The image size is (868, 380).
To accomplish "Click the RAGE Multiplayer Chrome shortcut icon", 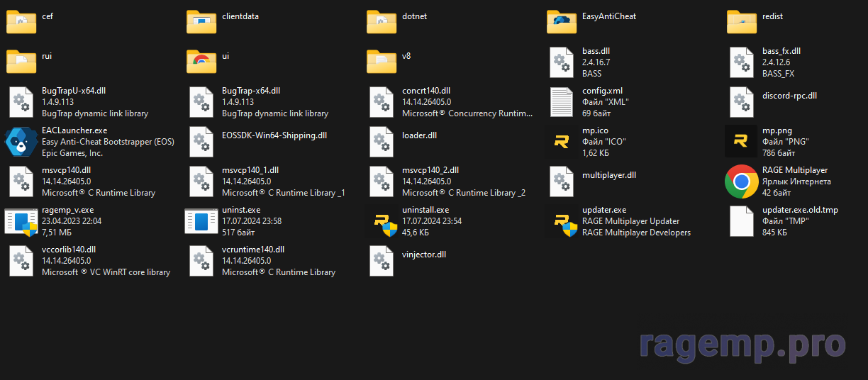I will coord(742,181).
